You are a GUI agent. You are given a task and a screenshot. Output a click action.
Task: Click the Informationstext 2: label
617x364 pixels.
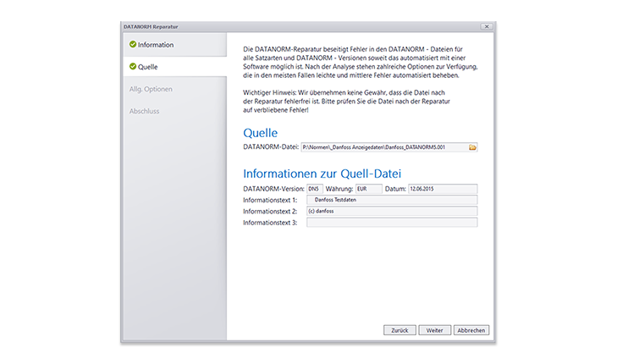click(270, 212)
